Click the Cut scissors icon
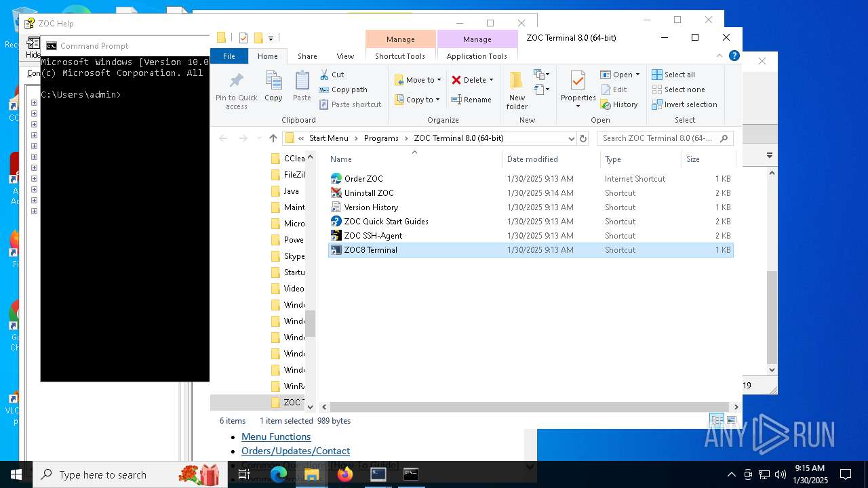This screenshot has width=868, height=488. pyautogui.click(x=324, y=75)
